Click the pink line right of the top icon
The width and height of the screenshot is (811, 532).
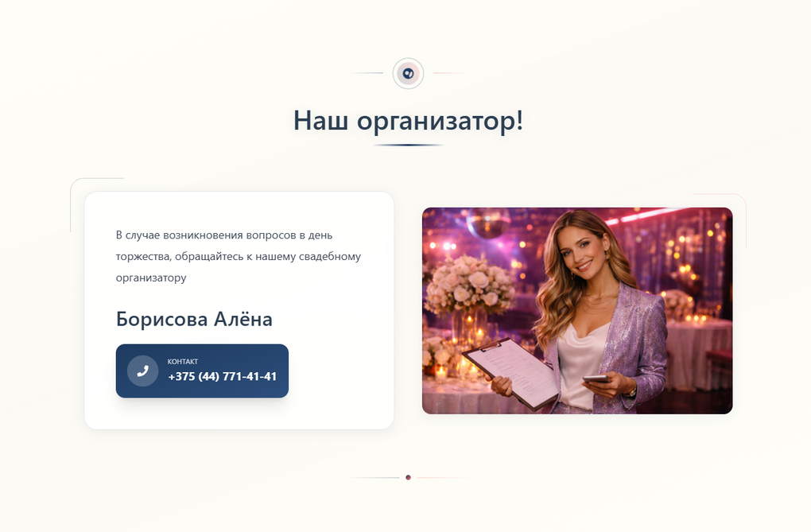(x=450, y=73)
